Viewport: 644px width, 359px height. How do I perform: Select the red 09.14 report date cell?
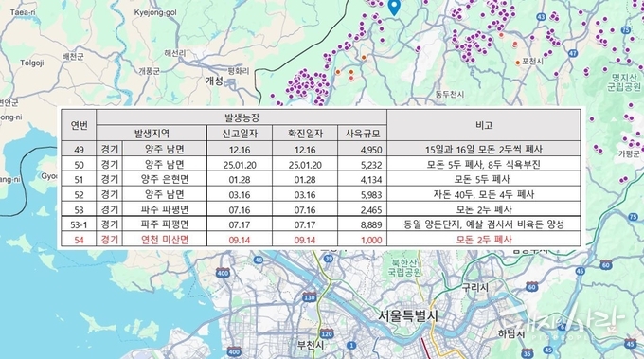tap(240, 240)
